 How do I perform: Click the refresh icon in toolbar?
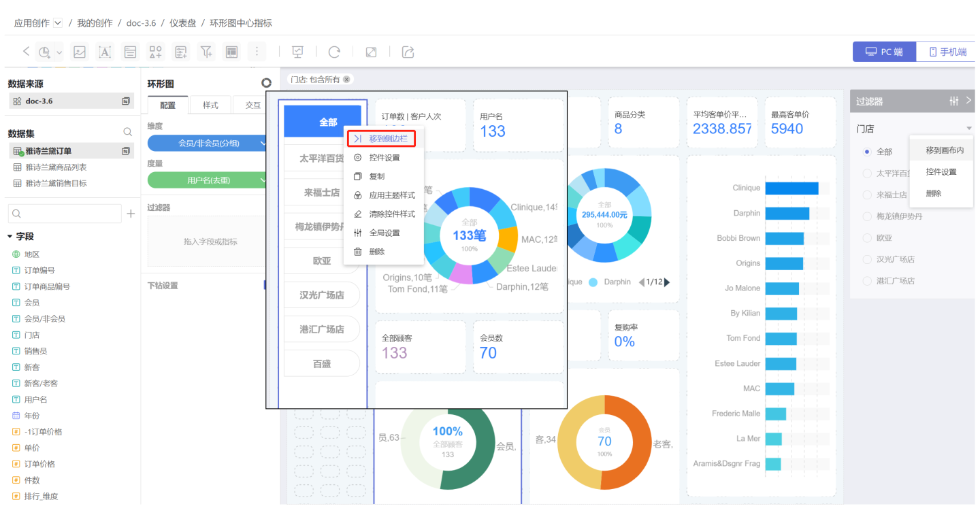coord(334,52)
